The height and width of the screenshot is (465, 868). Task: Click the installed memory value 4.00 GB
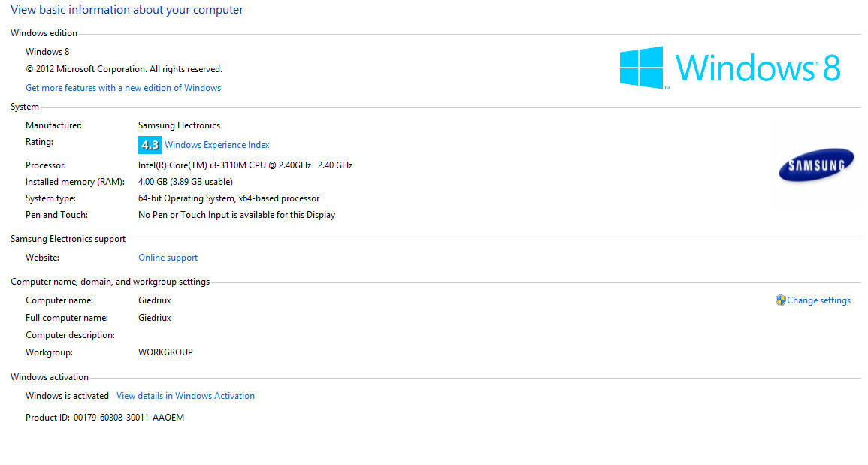[186, 182]
